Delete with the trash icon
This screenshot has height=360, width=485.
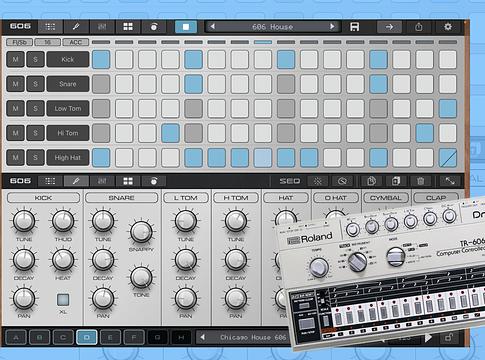tap(421, 181)
